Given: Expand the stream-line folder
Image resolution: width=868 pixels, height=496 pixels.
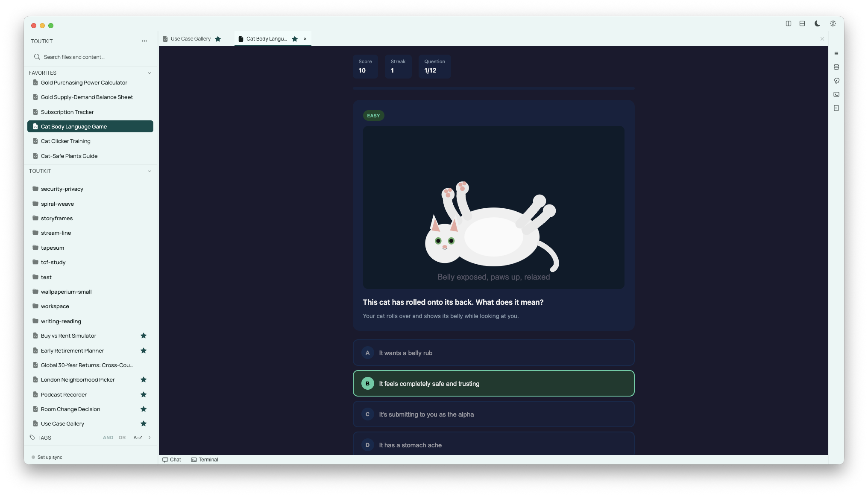Looking at the screenshot, I should click(90, 233).
